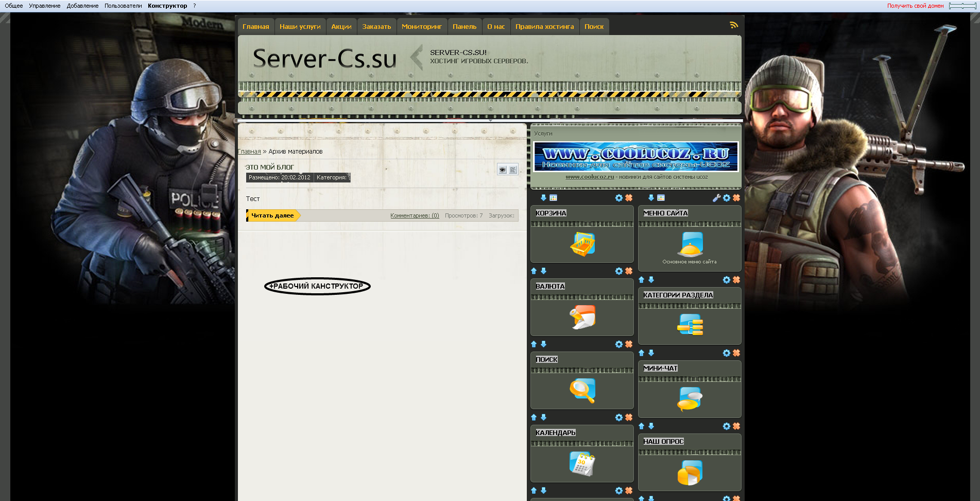The image size is (980, 501).
Task: Click the wrench icon above МЕНЮ САЙТА
Action: tap(716, 198)
